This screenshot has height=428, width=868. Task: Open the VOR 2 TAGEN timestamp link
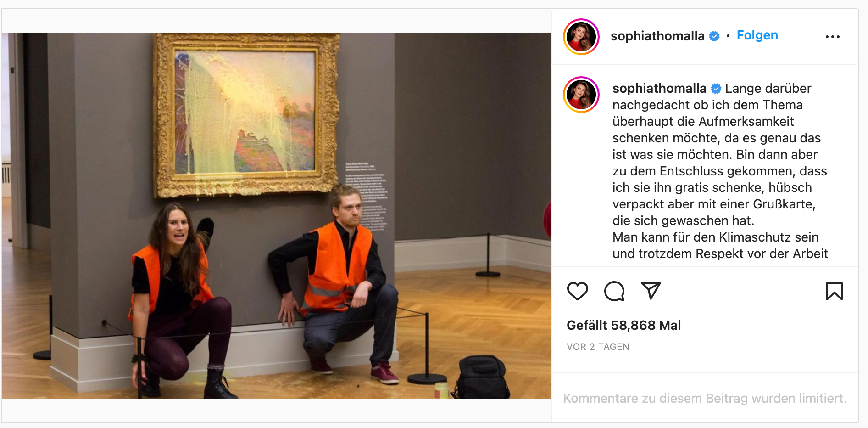[598, 347]
